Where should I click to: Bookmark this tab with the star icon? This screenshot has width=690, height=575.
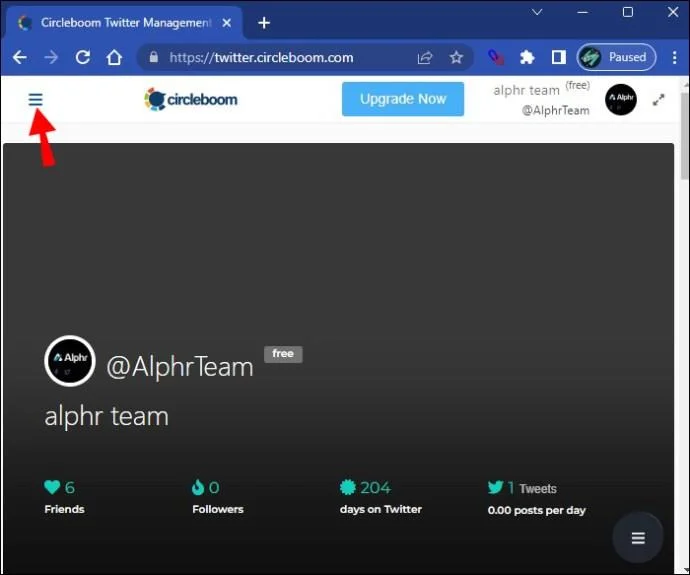coord(456,57)
